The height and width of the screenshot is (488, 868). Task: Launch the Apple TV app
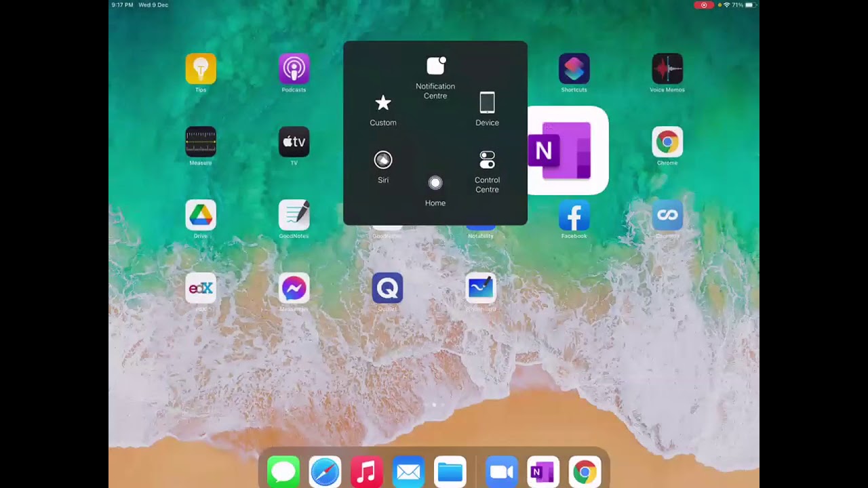(294, 142)
